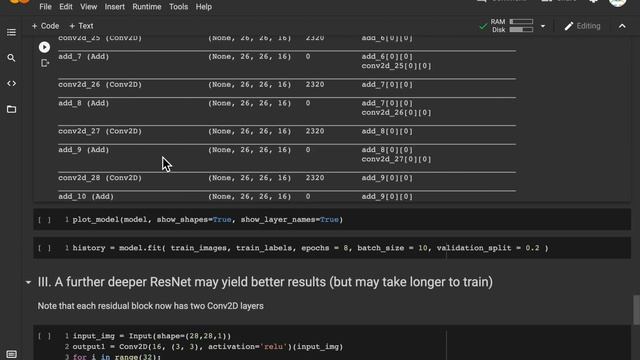Click the section III ResNet heading text
This screenshot has height=360, width=640.
(x=265, y=282)
